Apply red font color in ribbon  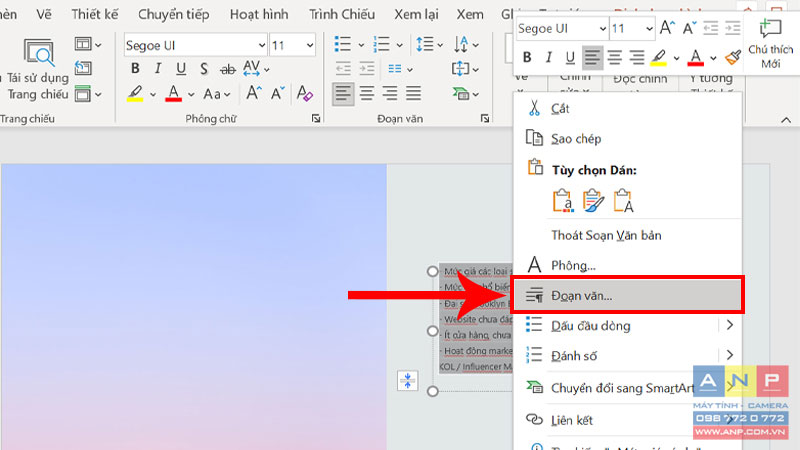click(173, 94)
